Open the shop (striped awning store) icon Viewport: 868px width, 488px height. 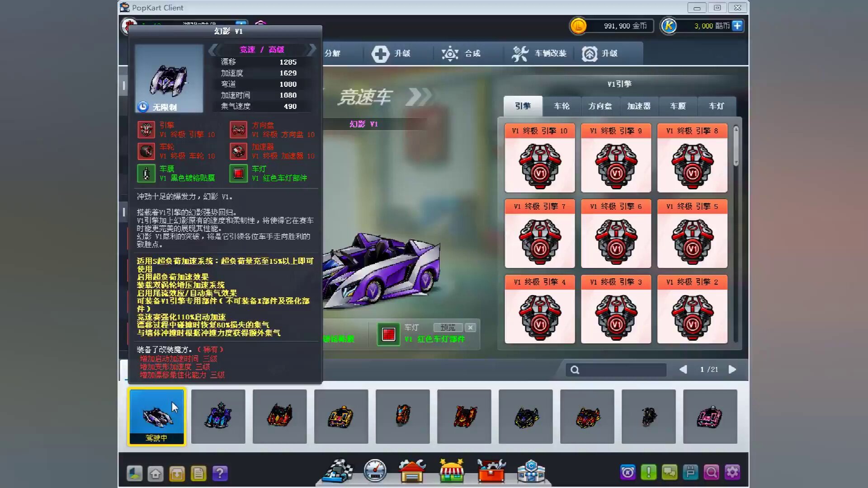pos(451,471)
